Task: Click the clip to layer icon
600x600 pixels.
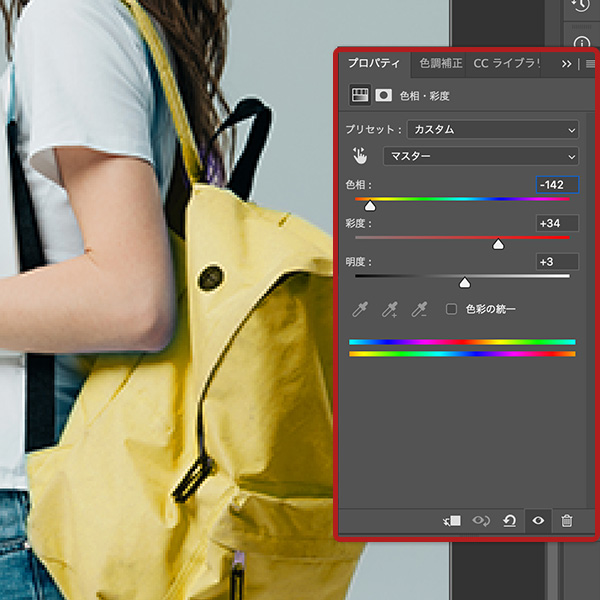Action: [x=452, y=520]
